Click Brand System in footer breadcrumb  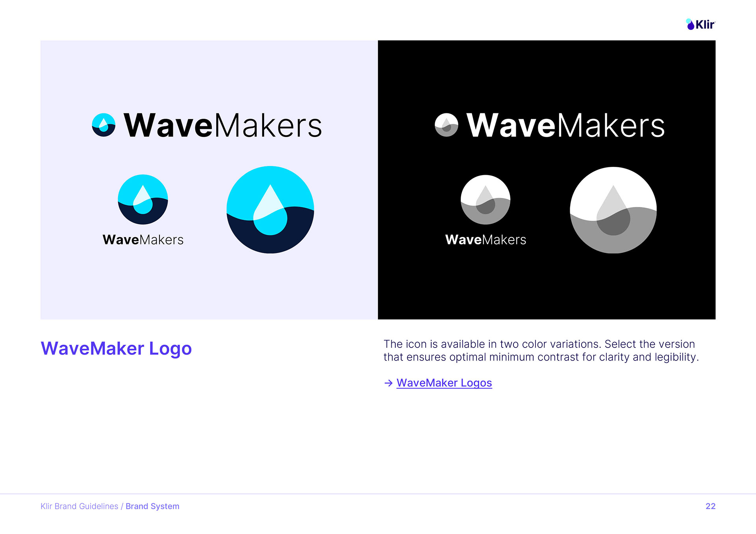point(152,506)
